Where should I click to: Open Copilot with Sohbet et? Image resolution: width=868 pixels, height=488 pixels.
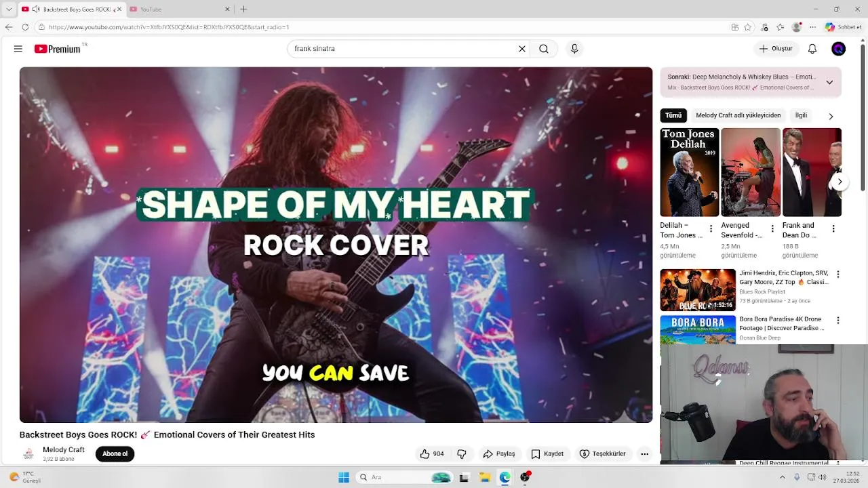point(844,27)
